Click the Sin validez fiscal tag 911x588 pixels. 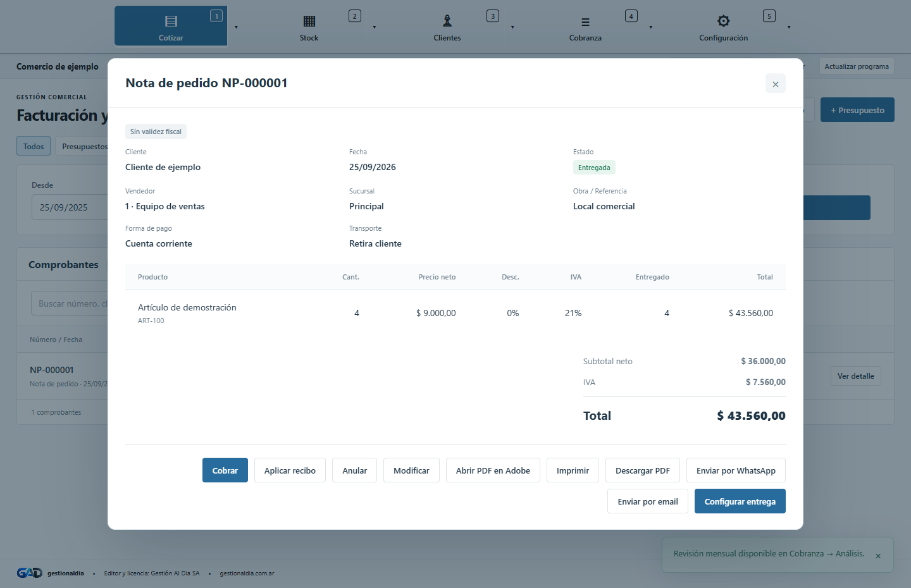pos(156,132)
